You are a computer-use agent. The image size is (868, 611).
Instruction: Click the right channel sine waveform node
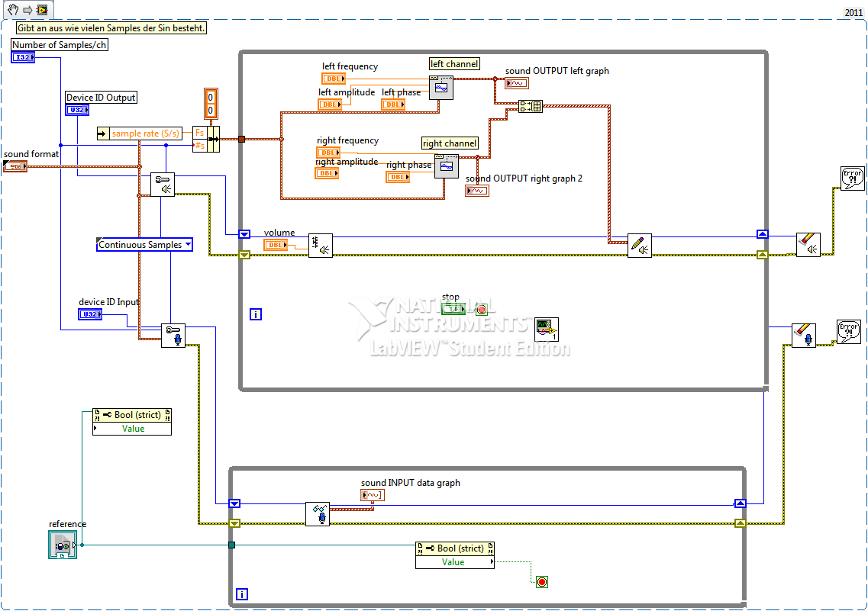coord(447,166)
